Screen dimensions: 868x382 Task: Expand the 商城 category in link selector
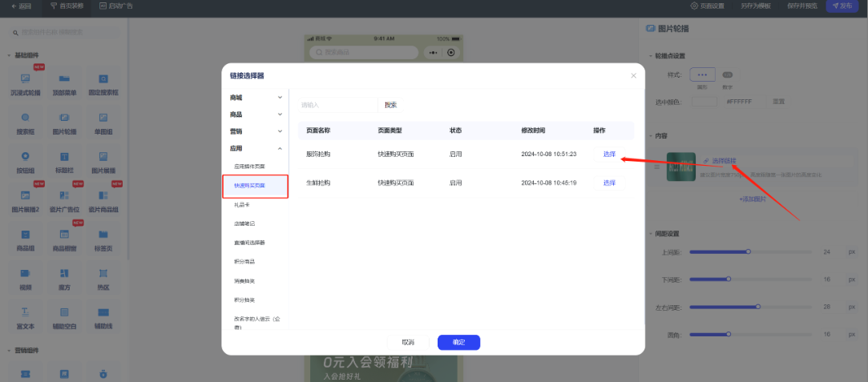tap(255, 97)
